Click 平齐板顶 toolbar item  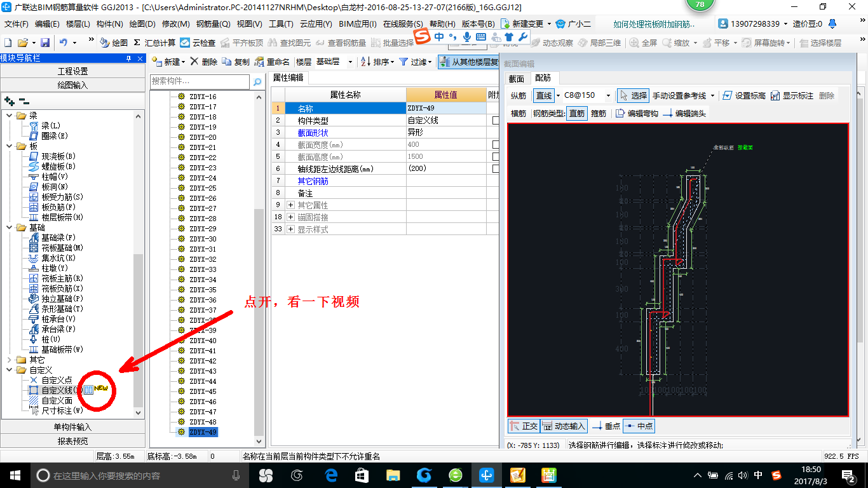[x=241, y=43]
